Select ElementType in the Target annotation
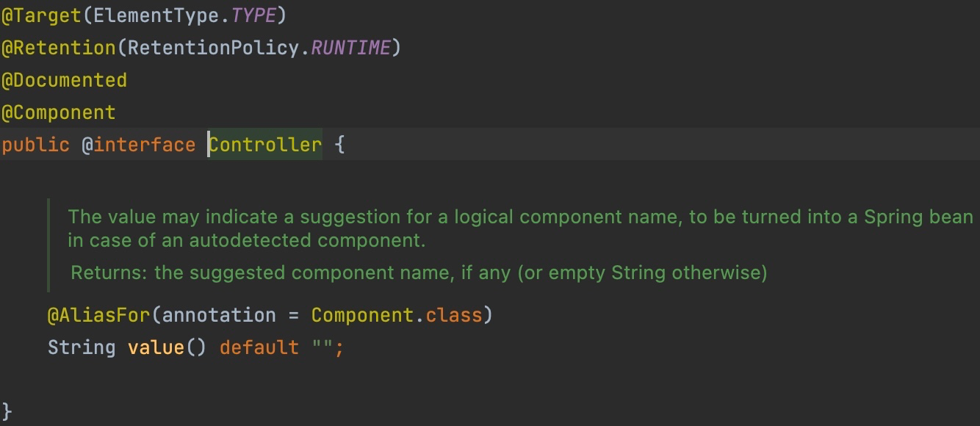980x426 pixels. 156,15
